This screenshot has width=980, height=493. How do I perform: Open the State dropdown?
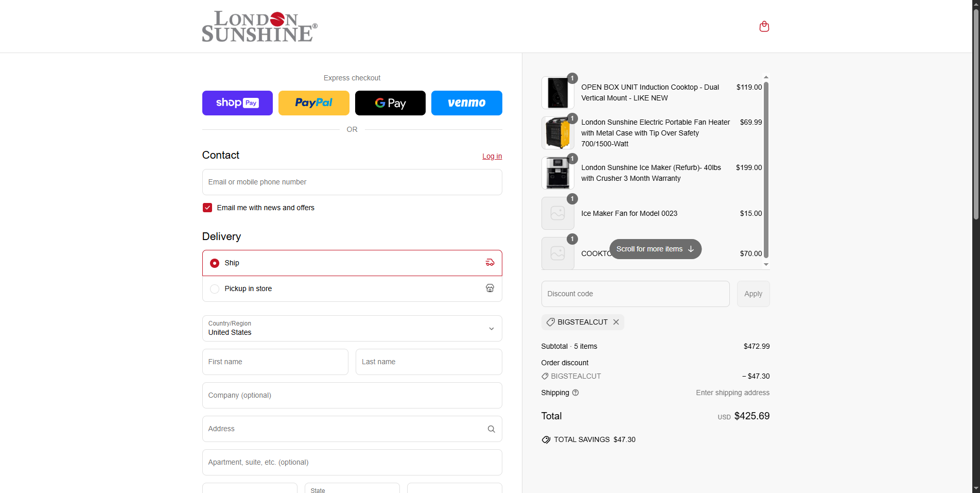pos(352,488)
